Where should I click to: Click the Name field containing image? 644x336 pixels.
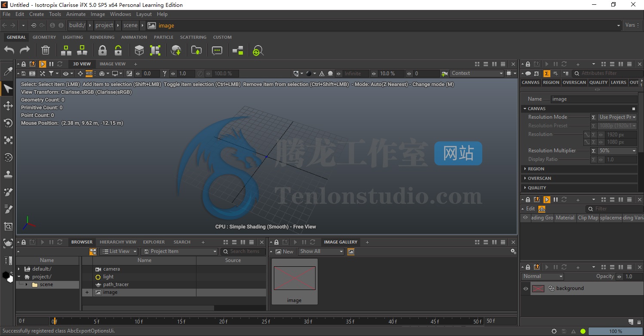point(594,99)
